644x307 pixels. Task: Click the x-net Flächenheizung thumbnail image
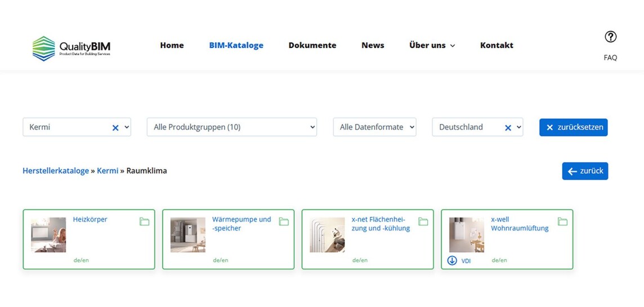[327, 235]
